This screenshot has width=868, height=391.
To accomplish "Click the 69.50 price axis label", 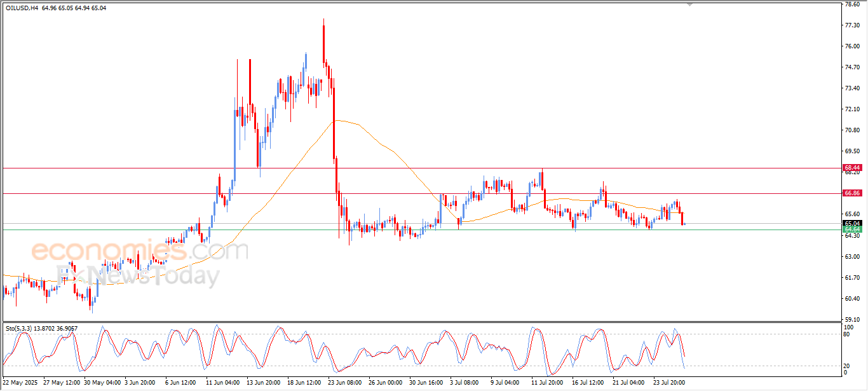I will click(x=851, y=151).
